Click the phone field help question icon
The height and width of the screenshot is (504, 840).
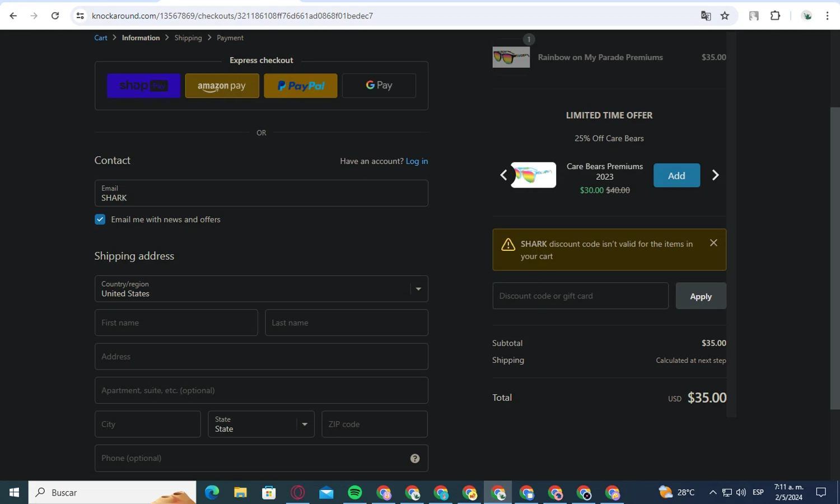click(415, 459)
